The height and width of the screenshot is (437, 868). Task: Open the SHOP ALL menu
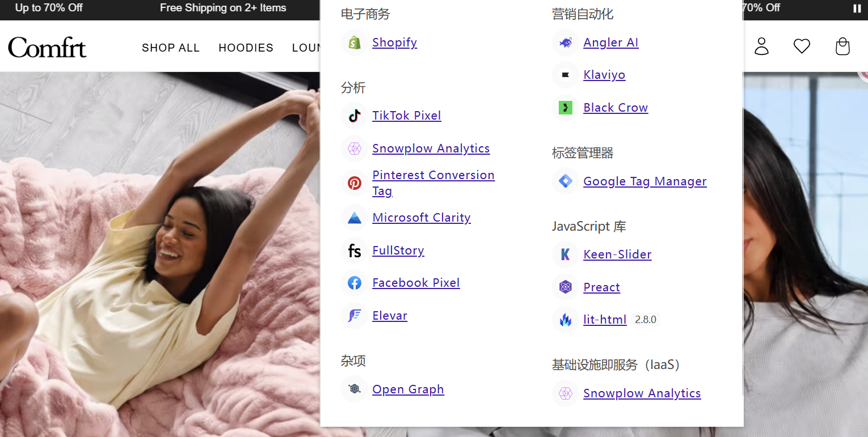click(171, 48)
